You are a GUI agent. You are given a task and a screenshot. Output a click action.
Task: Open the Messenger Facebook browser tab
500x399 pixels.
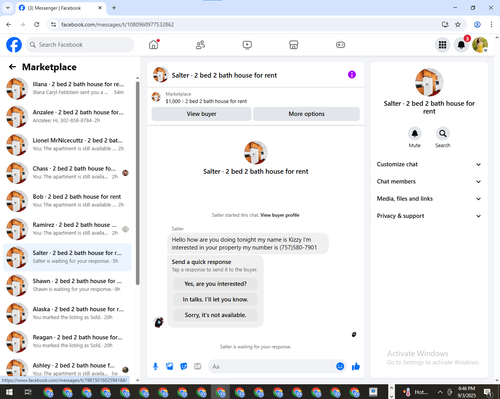(x=60, y=8)
